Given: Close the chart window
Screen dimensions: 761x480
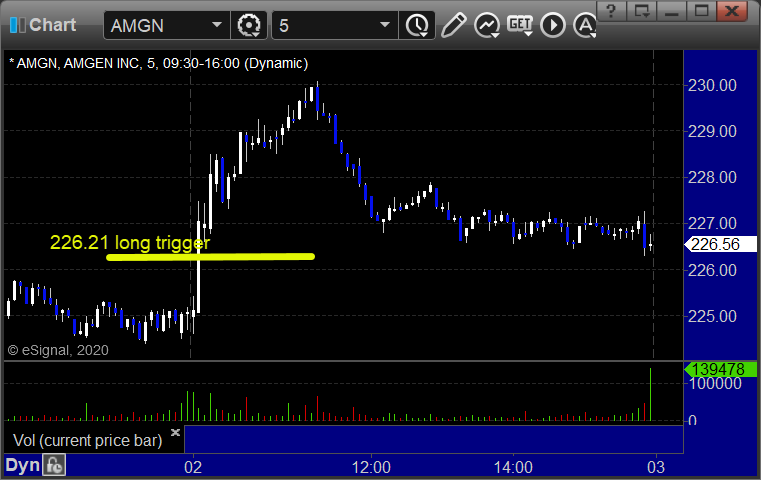Looking at the screenshot, I should pos(732,11).
